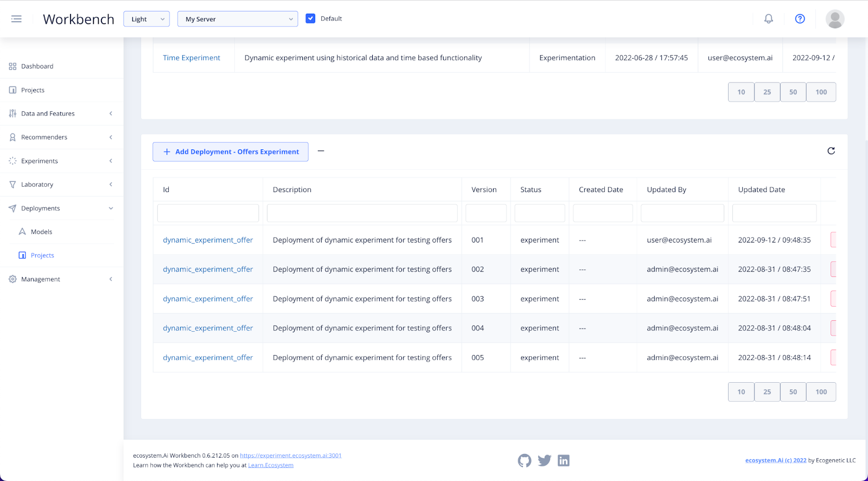This screenshot has height=481, width=868.
Task: Expand the Laboratory chevron
Action: [111, 185]
